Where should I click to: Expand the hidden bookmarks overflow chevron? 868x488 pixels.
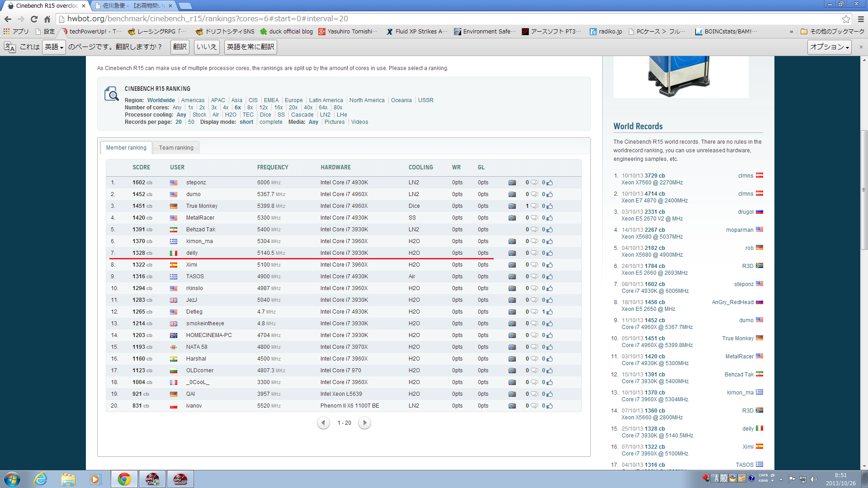(x=791, y=32)
